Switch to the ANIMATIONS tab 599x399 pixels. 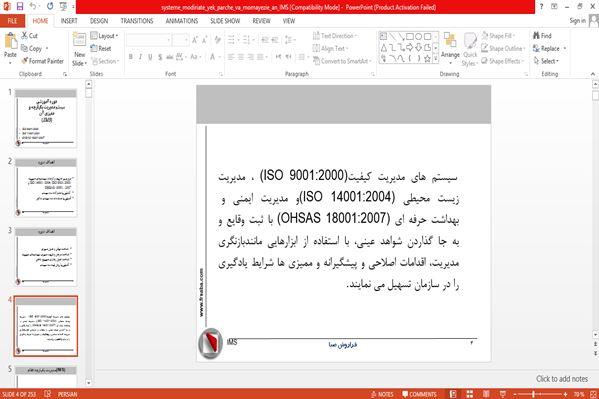[182, 21]
